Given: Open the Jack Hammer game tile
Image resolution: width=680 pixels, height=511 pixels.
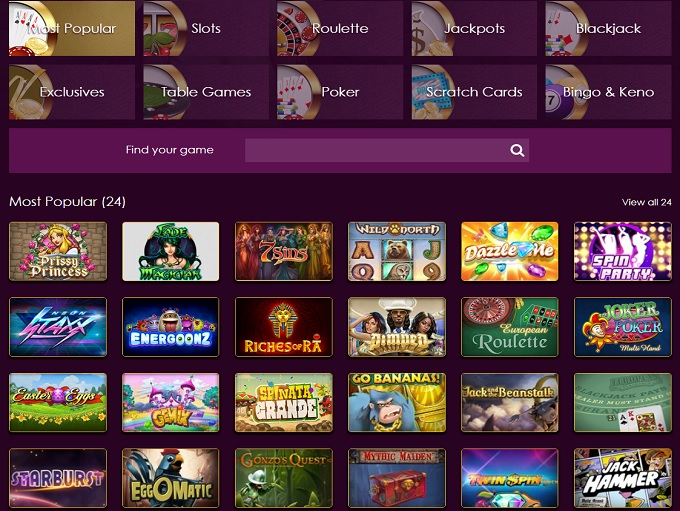Looking at the screenshot, I should coord(622,478).
